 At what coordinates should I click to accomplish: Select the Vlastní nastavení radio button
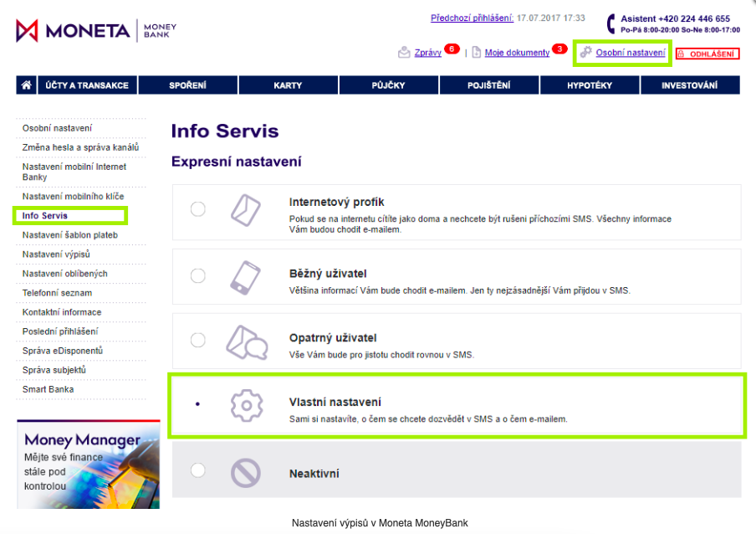pyautogui.click(x=197, y=403)
